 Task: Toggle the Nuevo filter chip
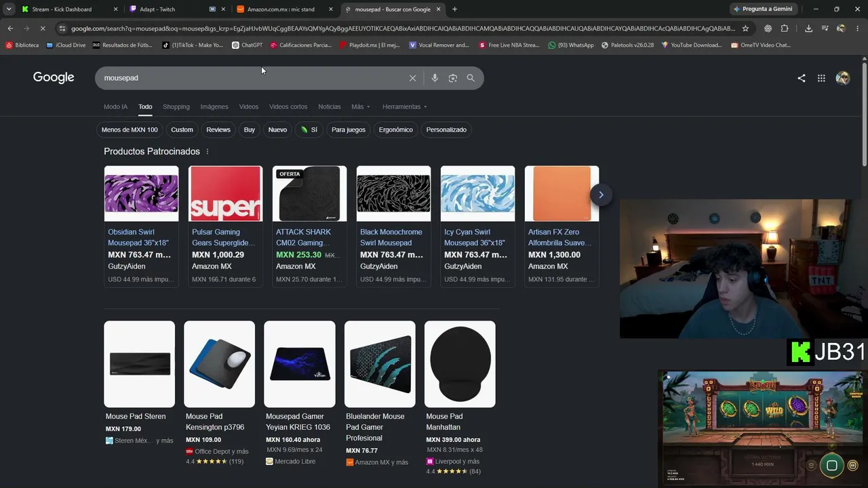point(277,129)
